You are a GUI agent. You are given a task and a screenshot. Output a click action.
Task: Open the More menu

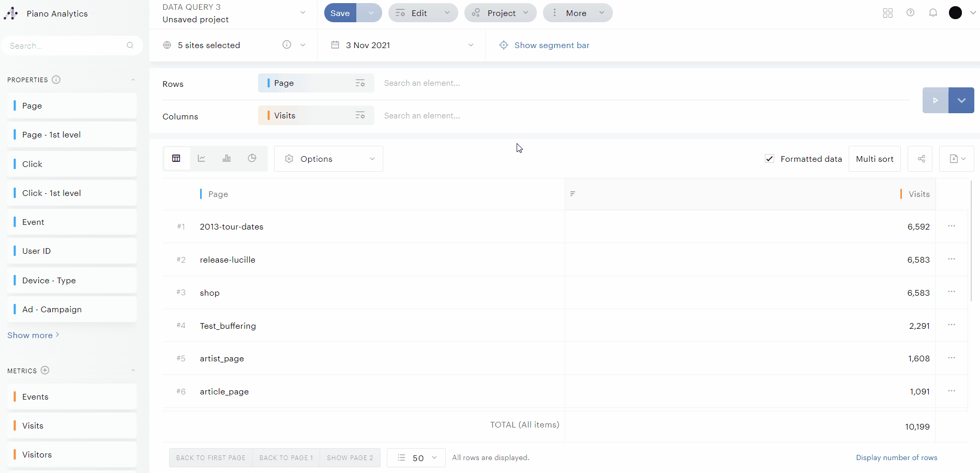577,13
